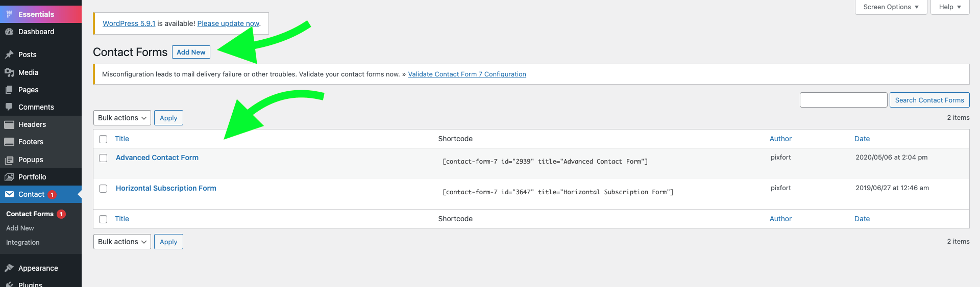Expand the Help panel
Viewport: 980px width, 287px height.
click(x=950, y=7)
